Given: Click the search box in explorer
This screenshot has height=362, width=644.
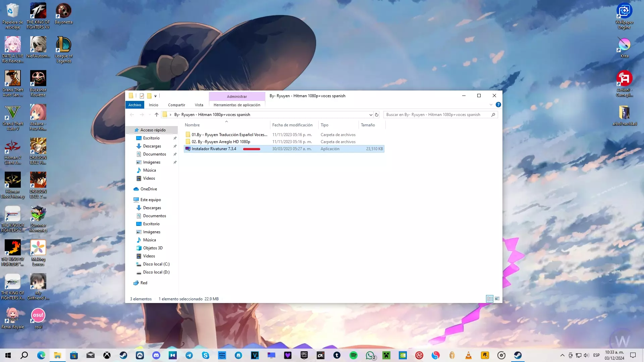Looking at the screenshot, I should (x=436, y=115).
